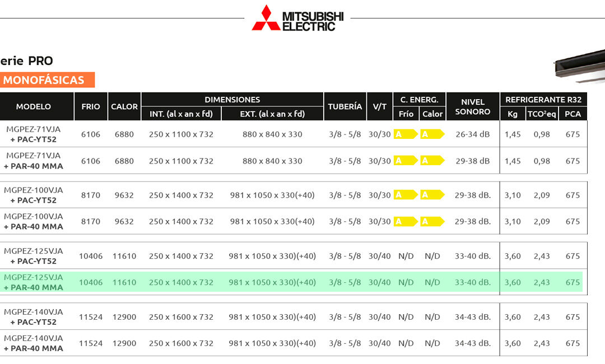Click the Mitsubishi Electric three-diamond logo
The width and height of the screenshot is (605, 364).
click(x=266, y=18)
